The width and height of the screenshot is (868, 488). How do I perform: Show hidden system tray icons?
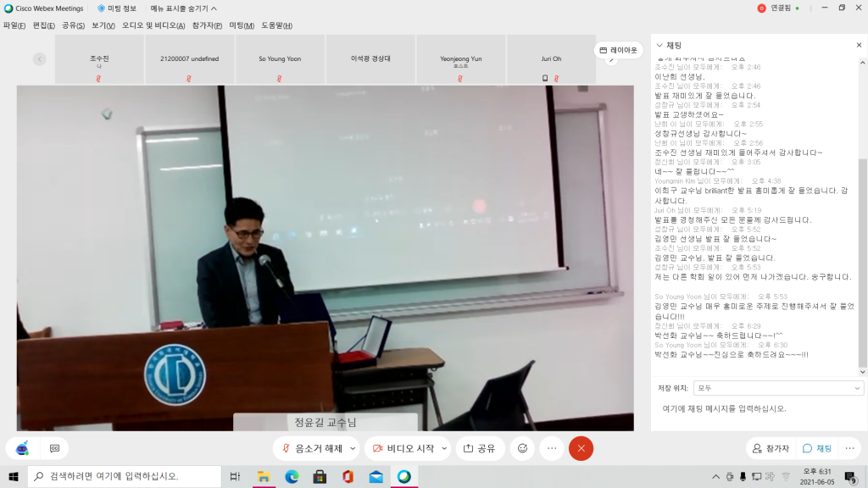pyautogui.click(x=715, y=476)
